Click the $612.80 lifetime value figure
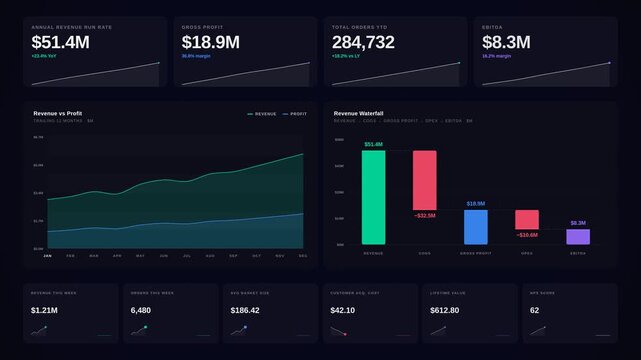This screenshot has height=360, width=641. (444, 311)
